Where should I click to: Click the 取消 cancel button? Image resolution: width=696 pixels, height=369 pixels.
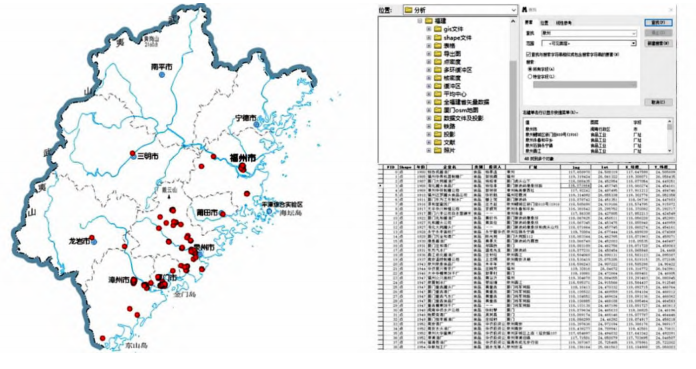coord(658,102)
